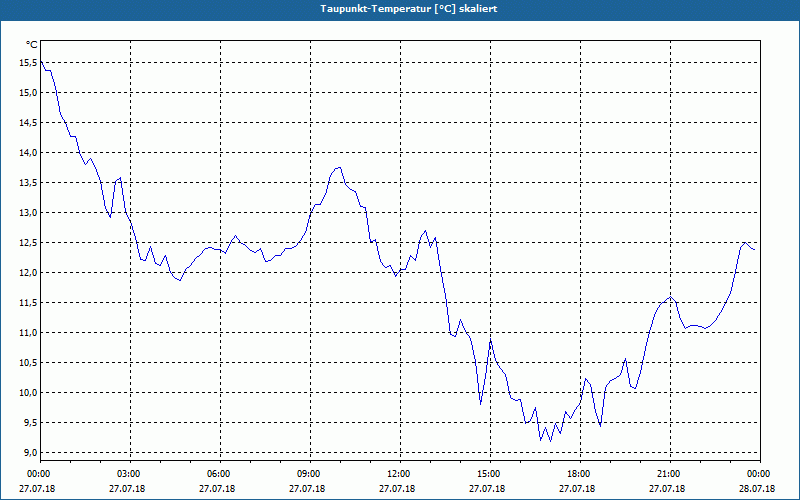The image size is (800, 500).
Task: Click the 09:00 time label on the x-axis
Action: tap(310, 474)
